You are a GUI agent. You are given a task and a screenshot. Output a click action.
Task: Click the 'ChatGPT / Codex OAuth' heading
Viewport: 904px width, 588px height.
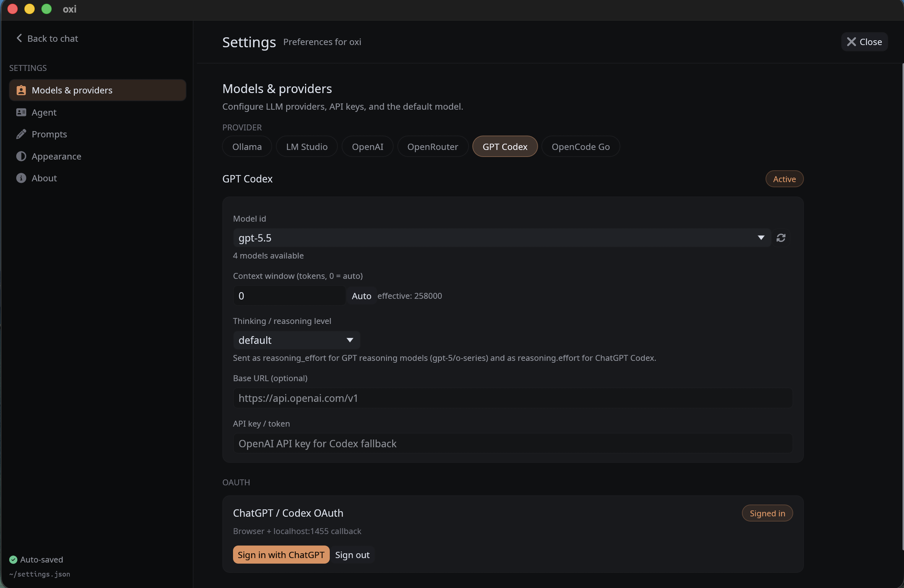(288, 513)
